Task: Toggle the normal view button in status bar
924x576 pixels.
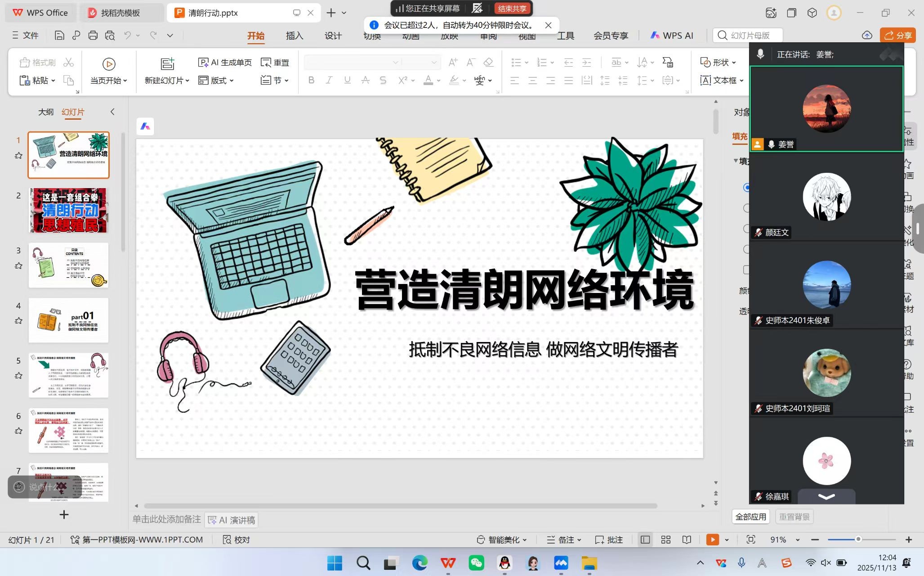Action: [645, 540]
